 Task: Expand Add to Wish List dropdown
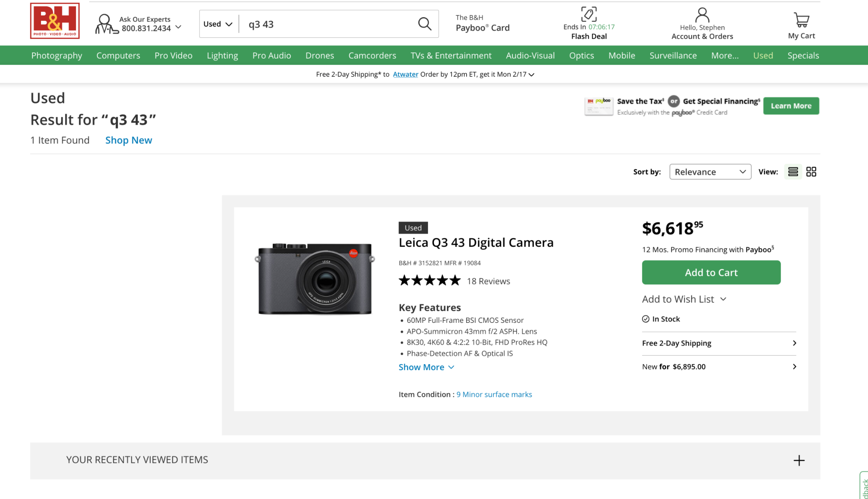(x=684, y=299)
